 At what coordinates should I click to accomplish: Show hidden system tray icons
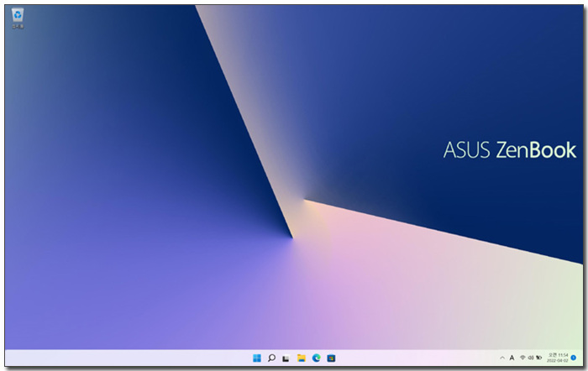[502, 358]
